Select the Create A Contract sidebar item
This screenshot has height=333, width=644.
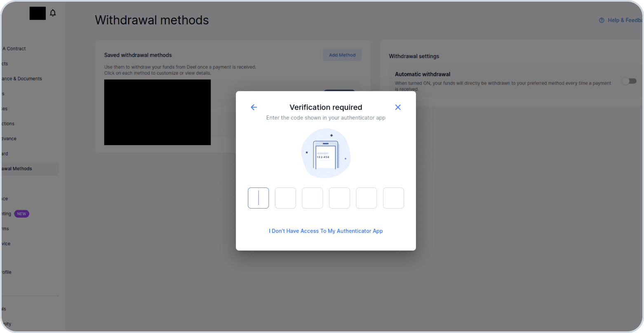(15, 49)
